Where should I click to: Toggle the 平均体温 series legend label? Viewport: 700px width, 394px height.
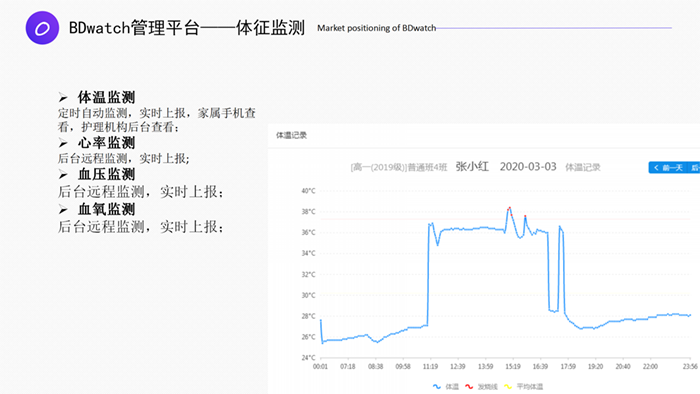coord(530,386)
